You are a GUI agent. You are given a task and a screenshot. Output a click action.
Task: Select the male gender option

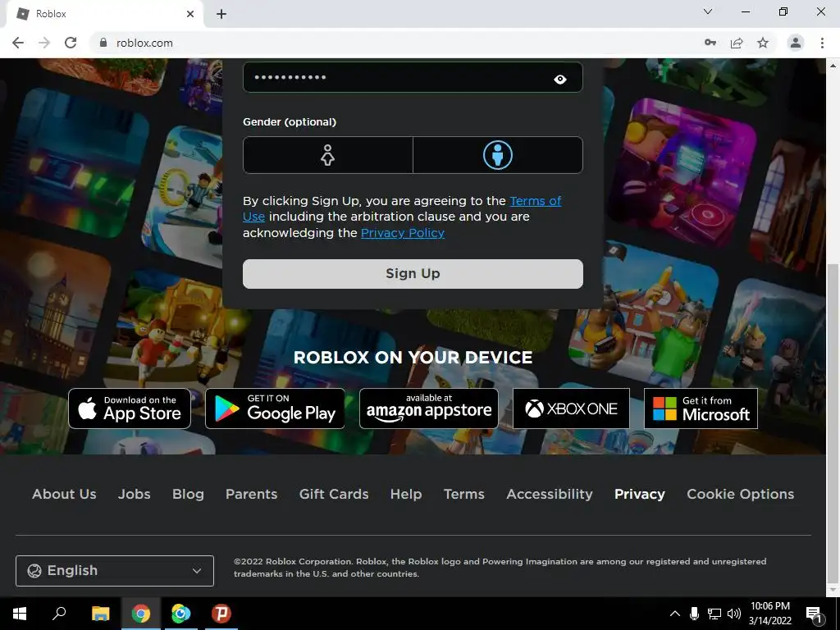(498, 155)
